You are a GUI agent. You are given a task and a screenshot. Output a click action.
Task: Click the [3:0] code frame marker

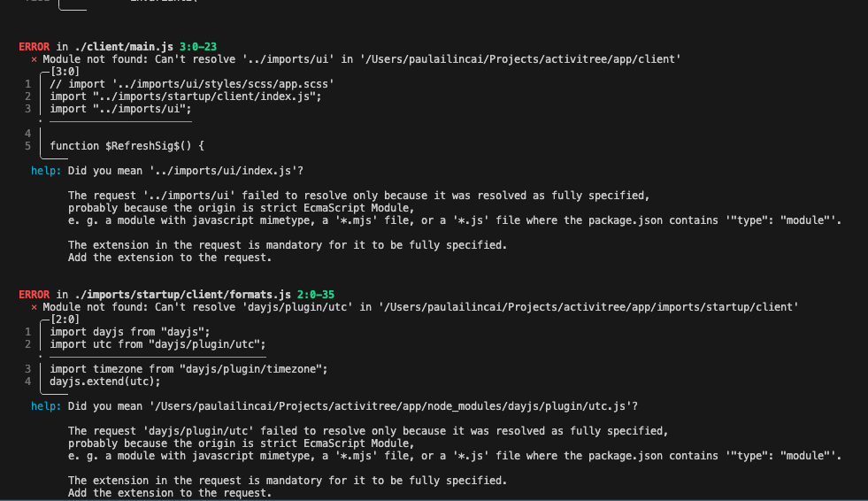[x=65, y=72]
